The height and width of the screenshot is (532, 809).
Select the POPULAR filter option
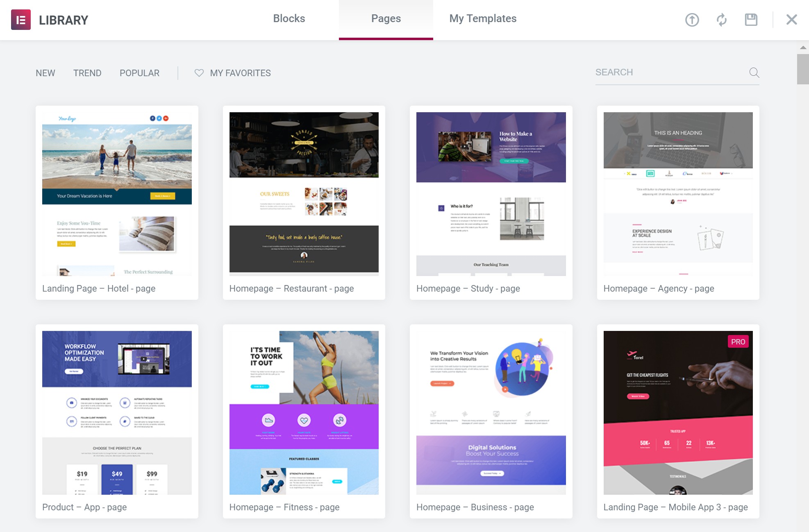pyautogui.click(x=139, y=73)
